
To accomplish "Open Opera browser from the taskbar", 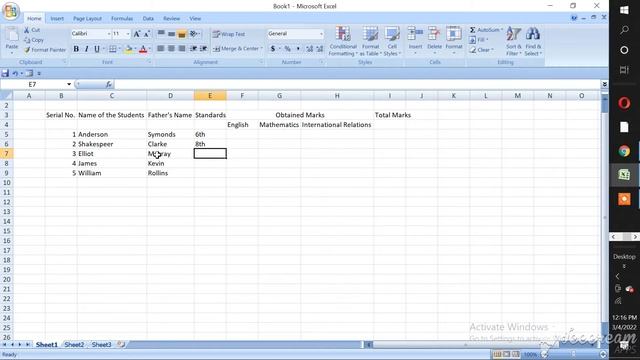I will (x=624, y=103).
